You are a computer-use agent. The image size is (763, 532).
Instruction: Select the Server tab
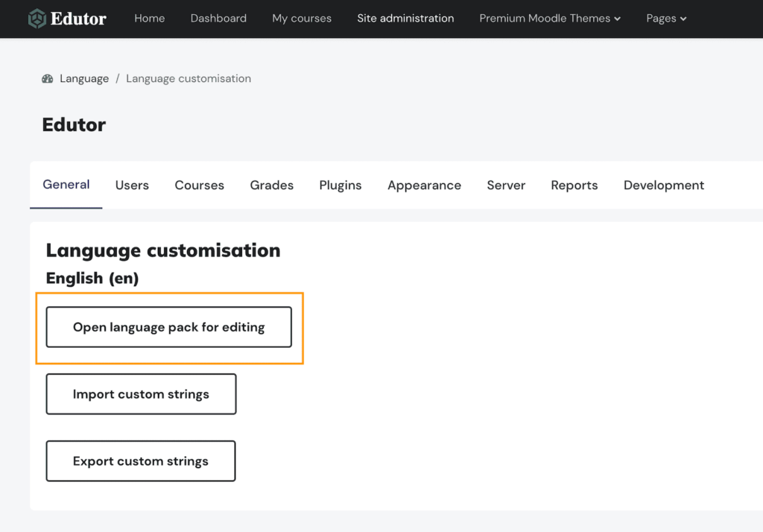pos(506,185)
